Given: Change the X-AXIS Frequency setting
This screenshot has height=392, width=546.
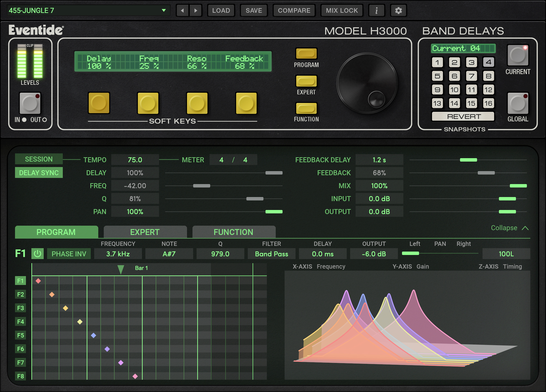Looking at the screenshot, I should tap(331, 267).
